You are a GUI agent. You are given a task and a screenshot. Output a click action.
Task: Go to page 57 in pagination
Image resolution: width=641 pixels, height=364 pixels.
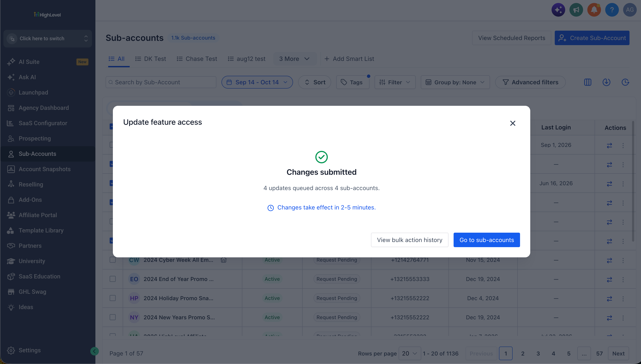599,354
